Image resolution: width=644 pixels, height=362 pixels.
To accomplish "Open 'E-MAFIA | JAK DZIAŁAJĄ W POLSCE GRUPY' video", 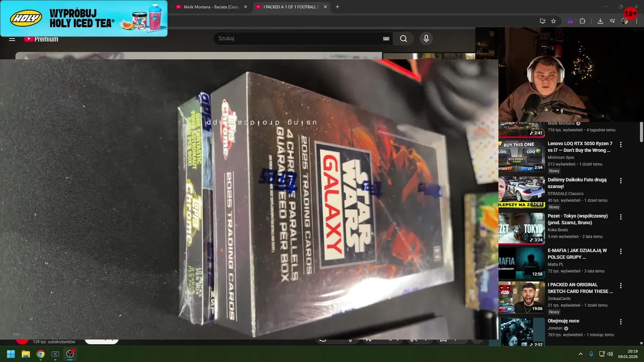I will click(x=577, y=254).
